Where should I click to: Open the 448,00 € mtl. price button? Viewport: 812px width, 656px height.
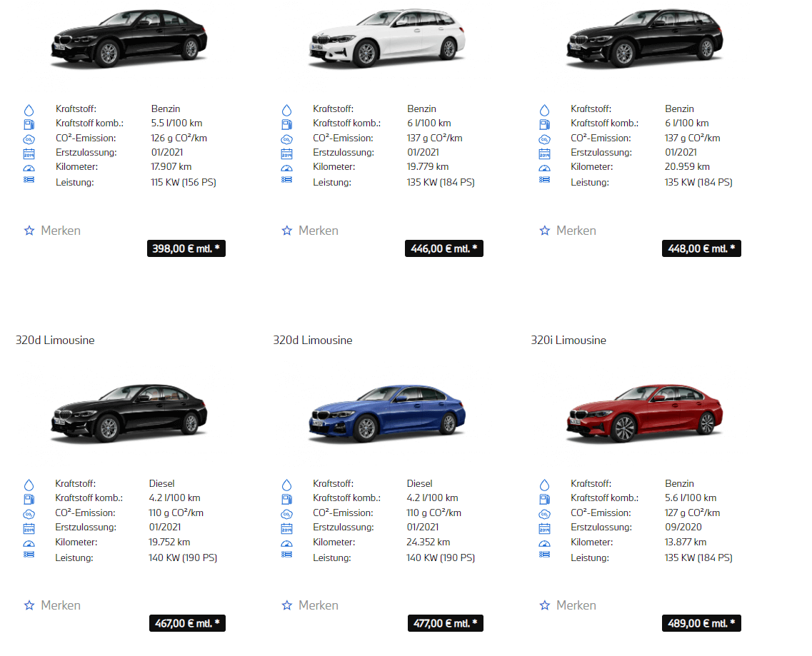(x=701, y=248)
